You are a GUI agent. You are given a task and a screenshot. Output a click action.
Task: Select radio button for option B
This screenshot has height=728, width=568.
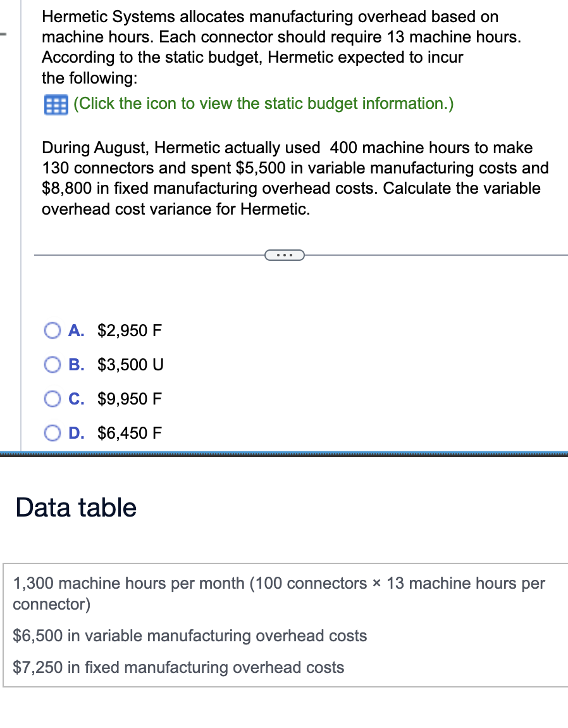click(53, 365)
